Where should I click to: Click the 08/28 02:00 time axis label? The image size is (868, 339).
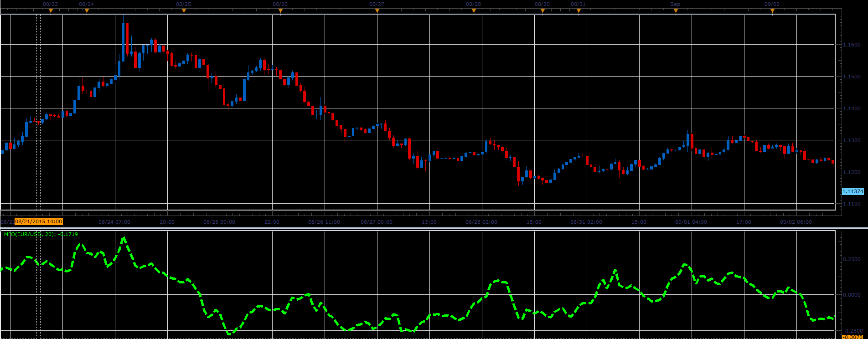click(x=481, y=222)
